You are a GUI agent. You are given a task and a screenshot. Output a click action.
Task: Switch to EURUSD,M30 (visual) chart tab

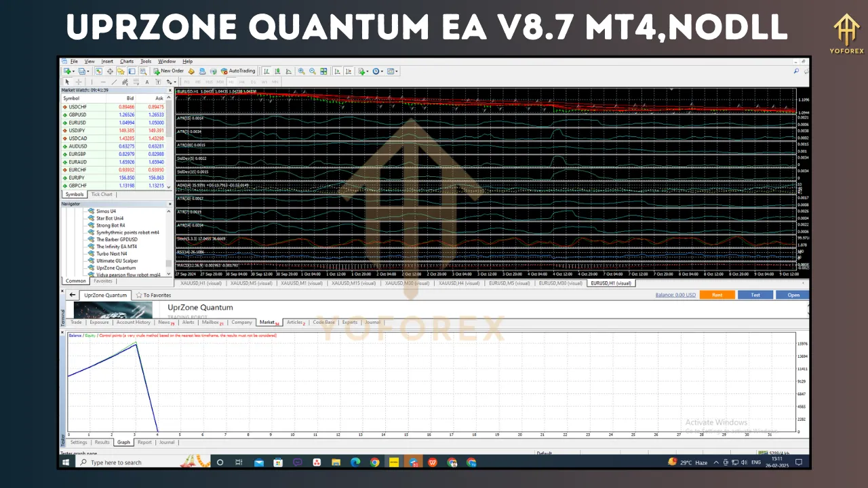(x=561, y=283)
